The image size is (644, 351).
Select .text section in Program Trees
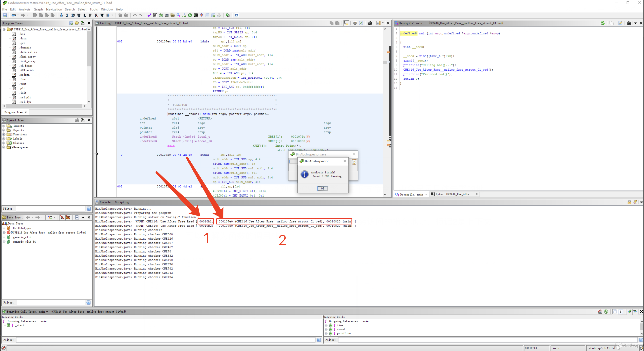pyautogui.click(x=23, y=84)
